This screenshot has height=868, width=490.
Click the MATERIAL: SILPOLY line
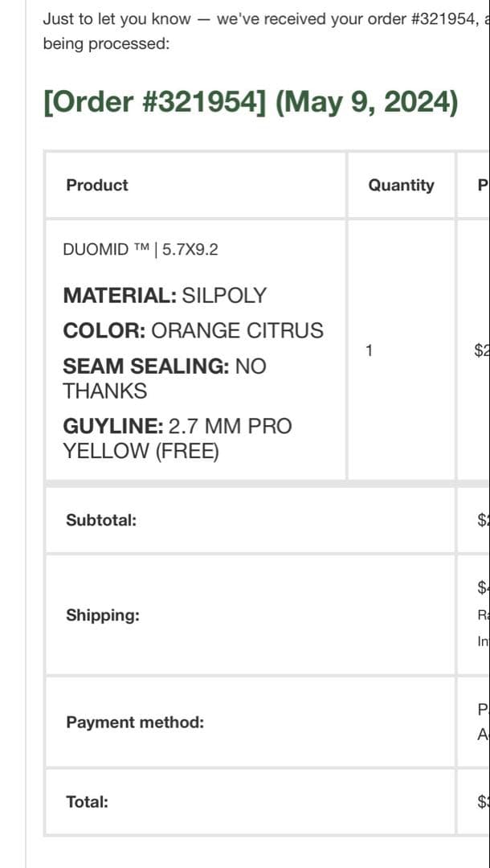(x=164, y=295)
